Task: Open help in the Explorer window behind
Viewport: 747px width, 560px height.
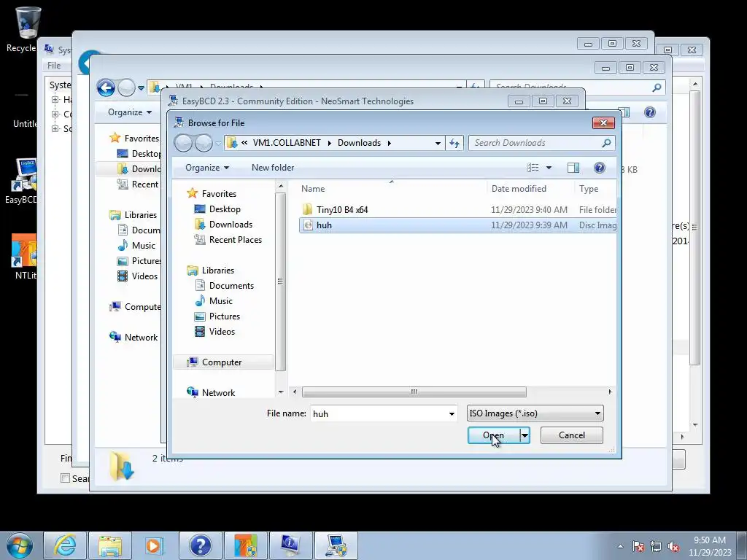Action: (x=650, y=112)
